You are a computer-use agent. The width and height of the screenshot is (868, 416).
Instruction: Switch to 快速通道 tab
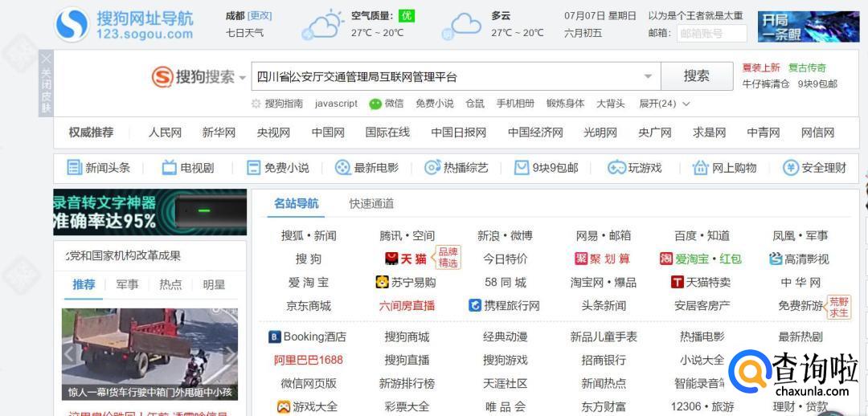click(x=371, y=203)
